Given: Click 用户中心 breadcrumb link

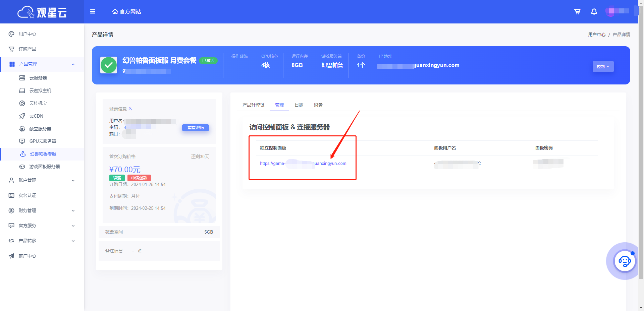Looking at the screenshot, I should click(597, 35).
